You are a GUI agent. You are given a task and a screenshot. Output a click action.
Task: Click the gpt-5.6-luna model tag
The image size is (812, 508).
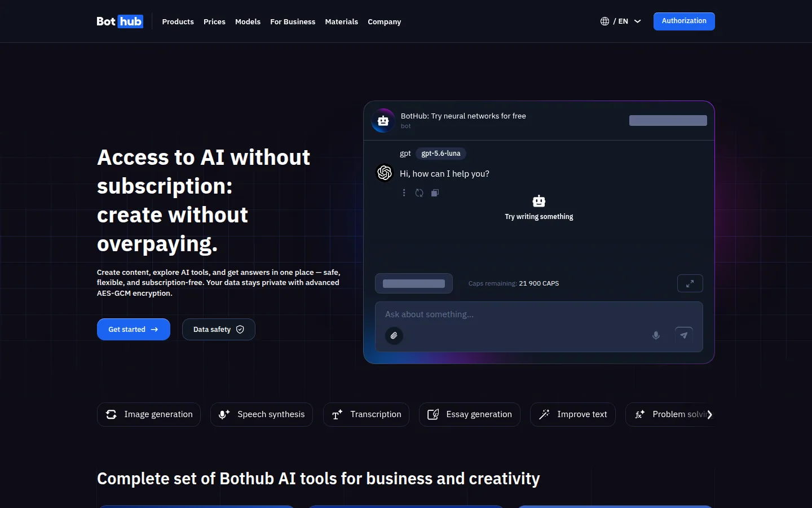point(441,154)
